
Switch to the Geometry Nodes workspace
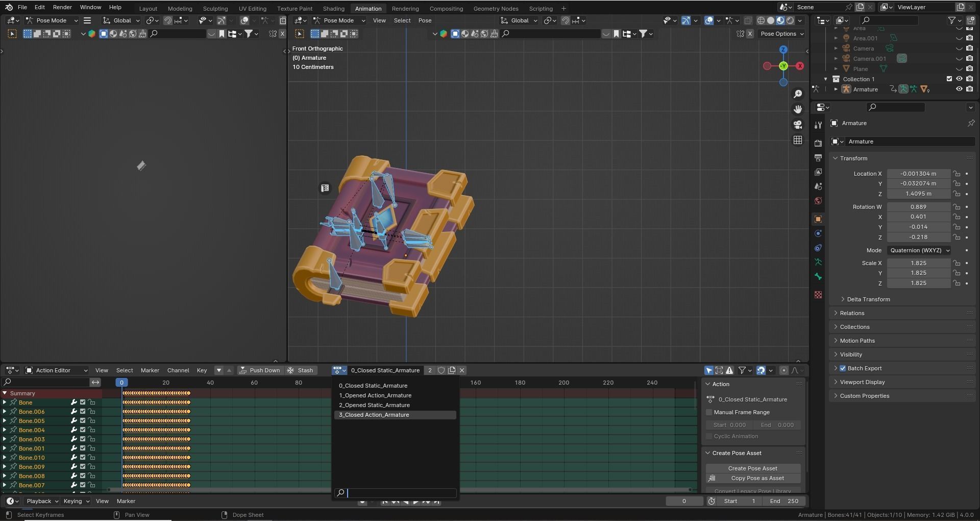click(x=496, y=9)
